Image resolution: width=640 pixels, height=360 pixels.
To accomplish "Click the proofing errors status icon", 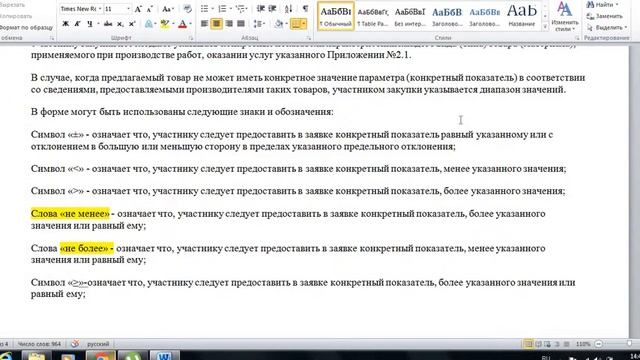I will click(75, 344).
